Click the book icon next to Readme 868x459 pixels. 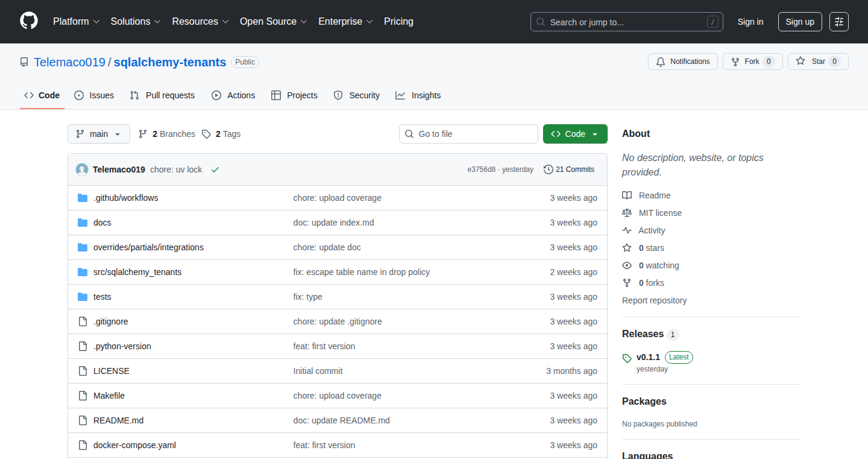pos(627,195)
